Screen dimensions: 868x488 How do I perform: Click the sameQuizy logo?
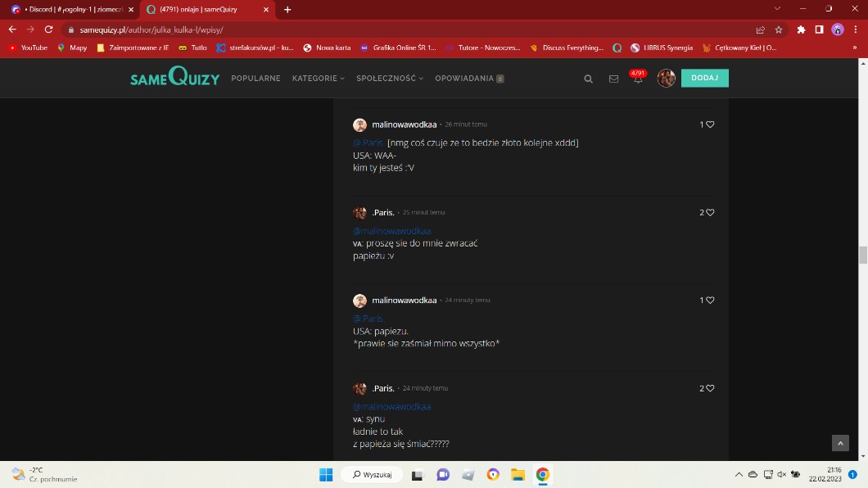coord(174,78)
